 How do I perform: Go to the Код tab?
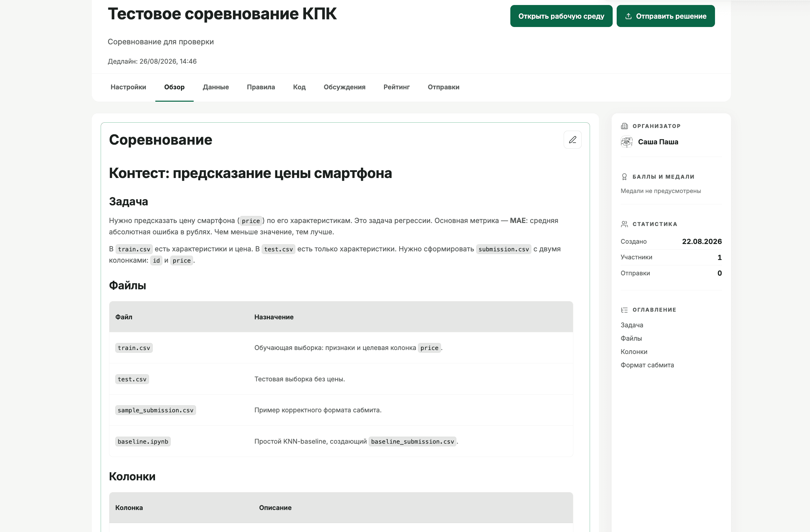coord(299,87)
